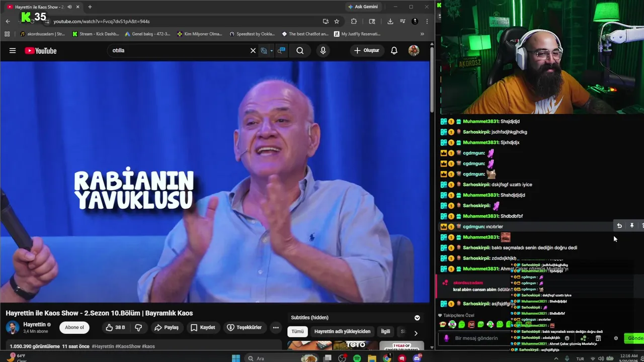This screenshot has height=362, width=644.
Task: Dislike the video
Action: (138, 327)
